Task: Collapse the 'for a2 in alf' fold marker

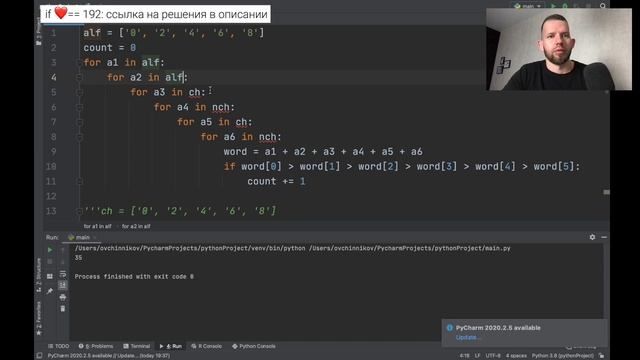Action: click(x=80, y=77)
